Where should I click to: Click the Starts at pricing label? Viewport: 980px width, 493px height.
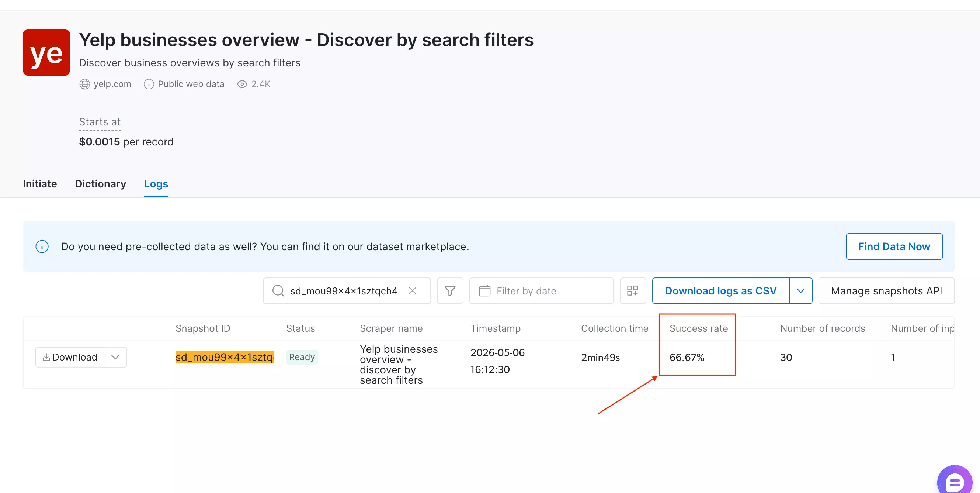[100, 122]
